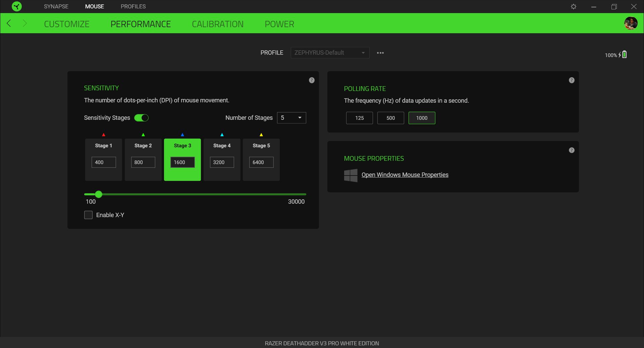The height and width of the screenshot is (348, 644).
Task: Open the Sensitivity help question mark
Action: pos(311,80)
